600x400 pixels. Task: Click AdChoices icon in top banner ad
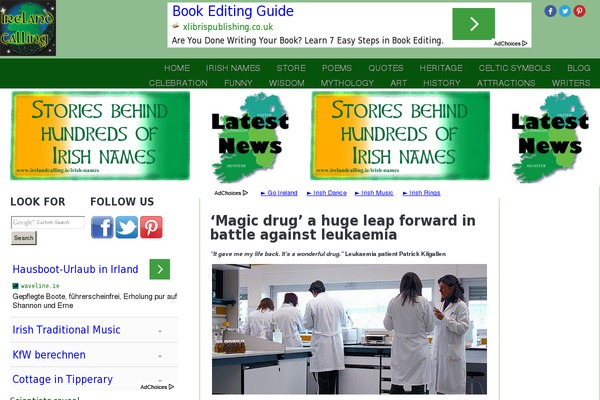[x=525, y=44]
